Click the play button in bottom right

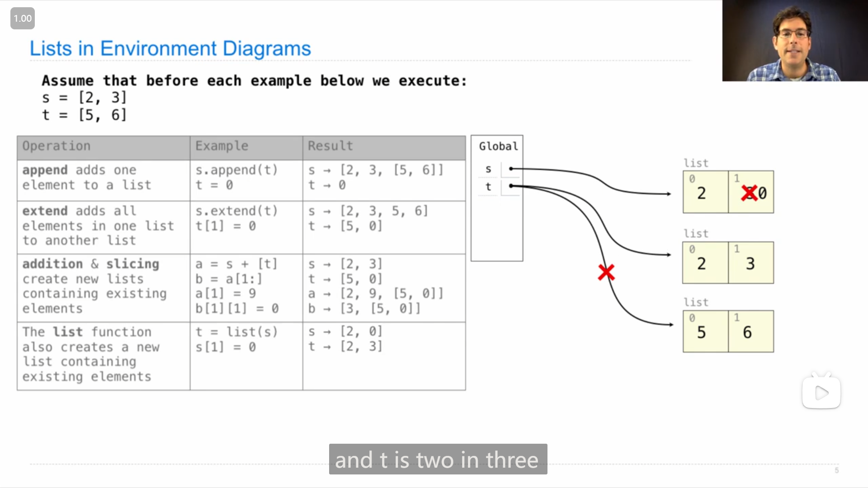coord(821,392)
